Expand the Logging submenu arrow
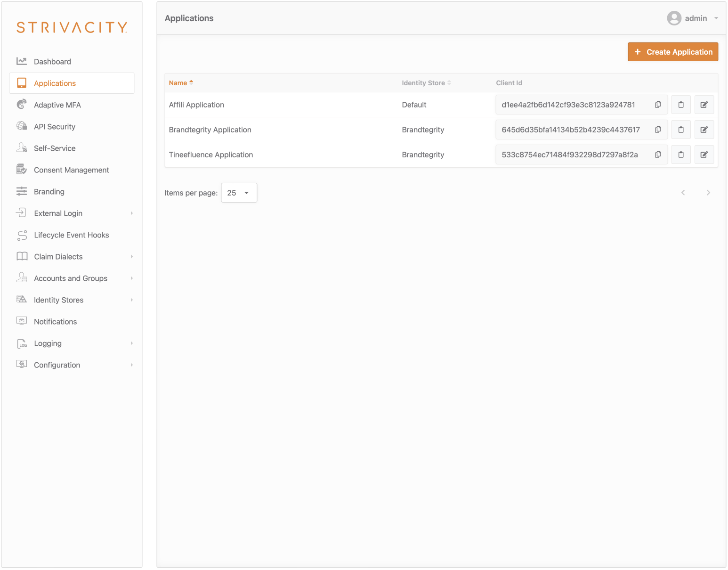Viewport: 728px width, 570px height. 132,343
